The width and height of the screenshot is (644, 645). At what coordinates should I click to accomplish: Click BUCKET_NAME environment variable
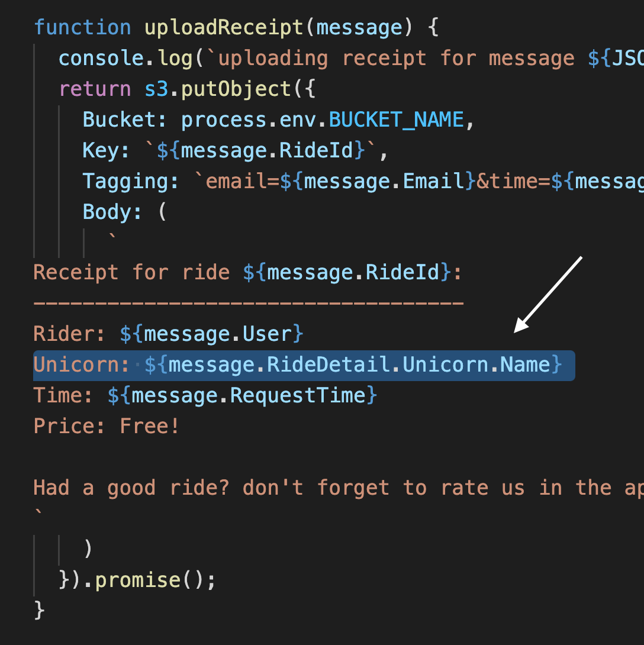click(396, 120)
